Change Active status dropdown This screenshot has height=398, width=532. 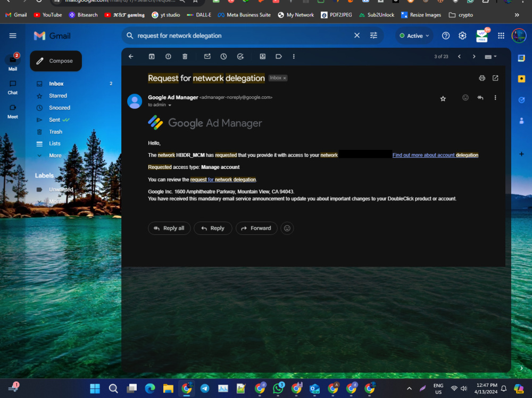coord(414,36)
